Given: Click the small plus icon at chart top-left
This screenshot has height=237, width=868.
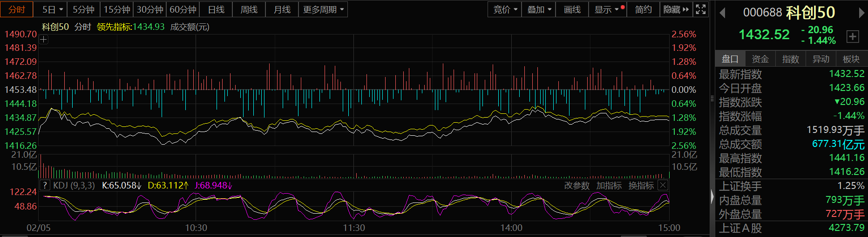Looking at the screenshot, I should tap(44, 40).
